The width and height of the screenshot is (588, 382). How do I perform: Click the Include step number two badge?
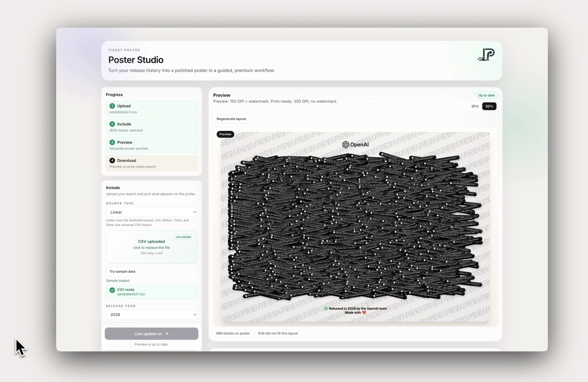(x=112, y=124)
